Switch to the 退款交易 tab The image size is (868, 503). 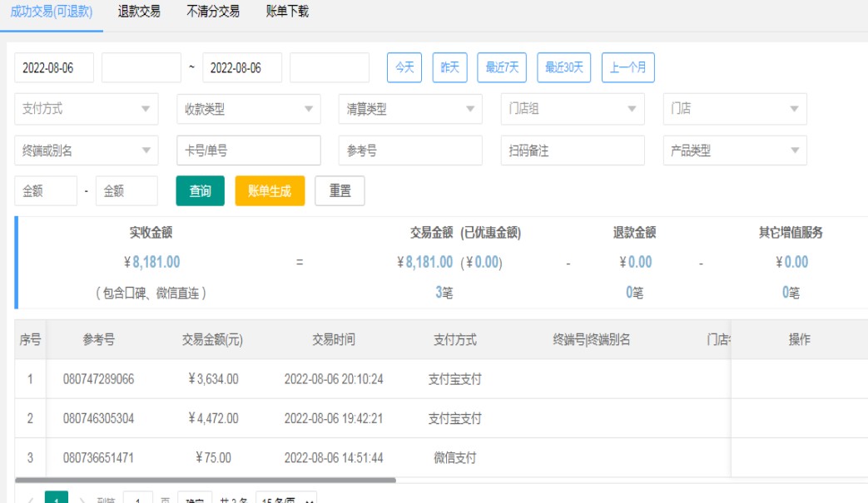139,12
